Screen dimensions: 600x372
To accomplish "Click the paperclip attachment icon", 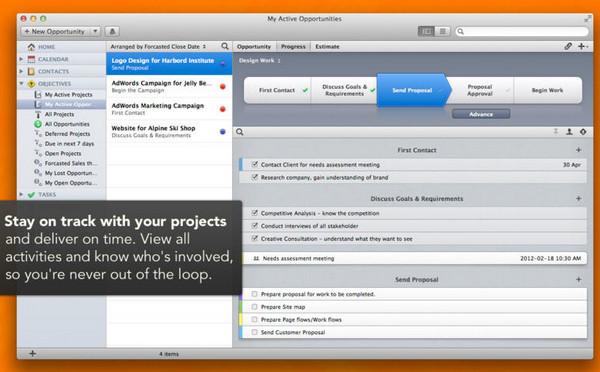I will 568,46.
